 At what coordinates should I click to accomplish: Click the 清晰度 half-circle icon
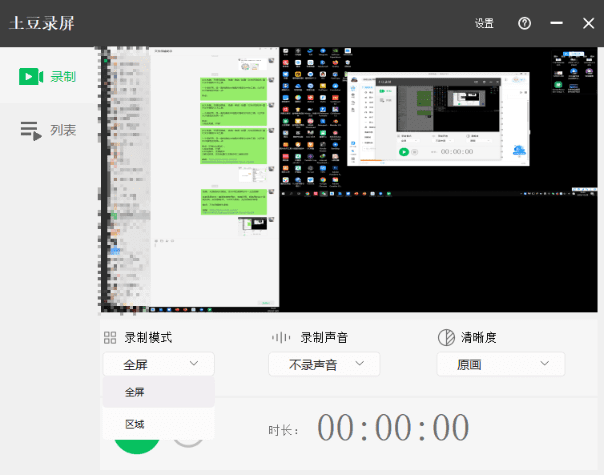(x=446, y=337)
